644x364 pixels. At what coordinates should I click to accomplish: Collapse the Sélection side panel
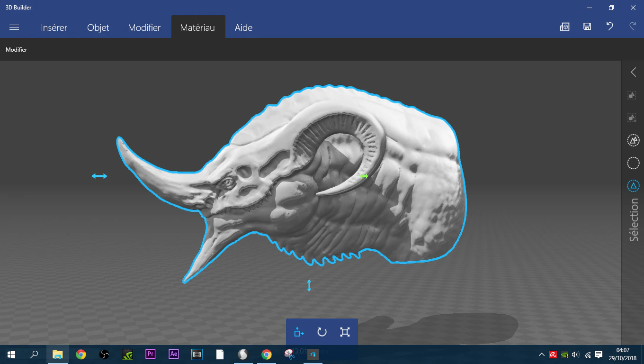click(x=634, y=72)
